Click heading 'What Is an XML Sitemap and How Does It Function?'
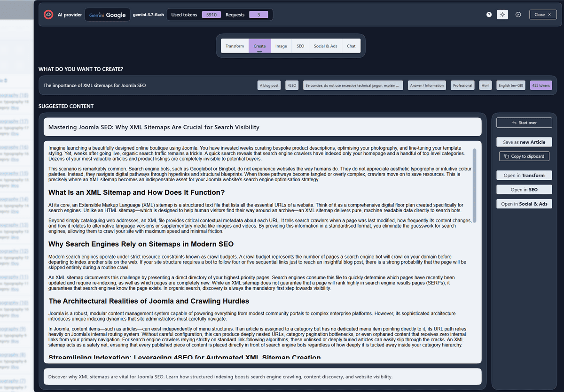 coord(137,192)
